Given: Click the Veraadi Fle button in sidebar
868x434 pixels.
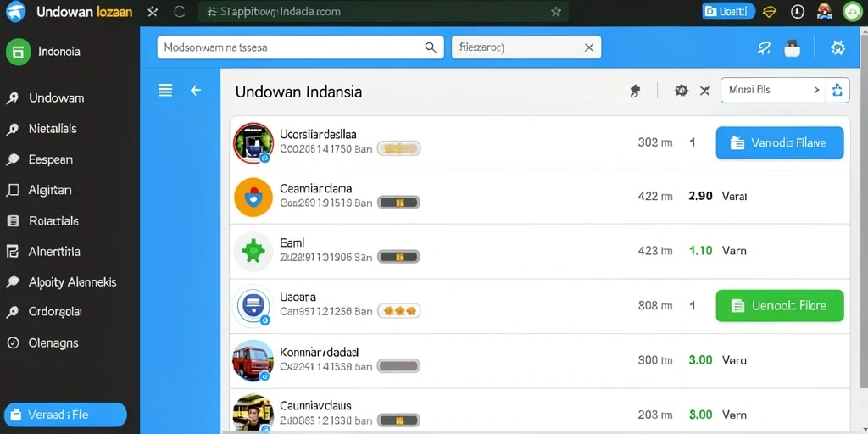Looking at the screenshot, I should tap(65, 415).
